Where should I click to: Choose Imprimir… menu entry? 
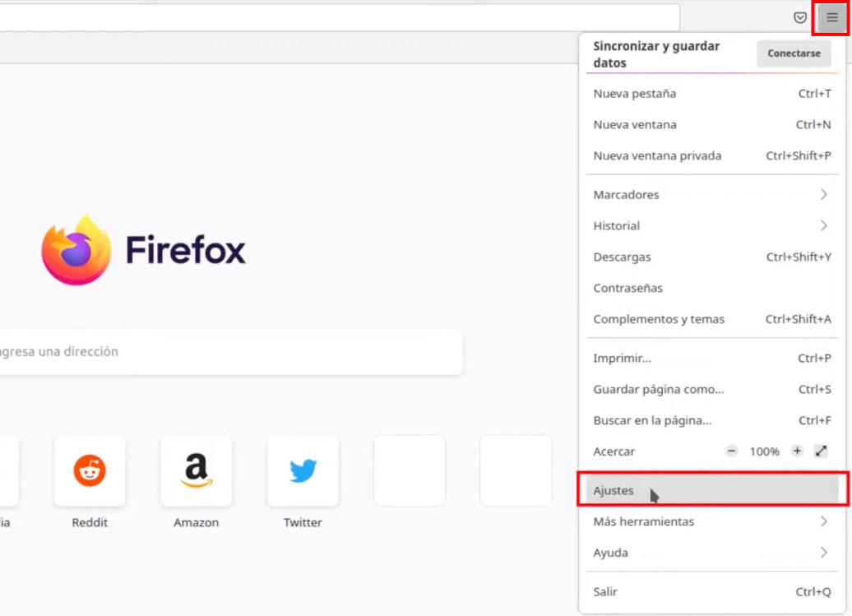click(x=712, y=358)
